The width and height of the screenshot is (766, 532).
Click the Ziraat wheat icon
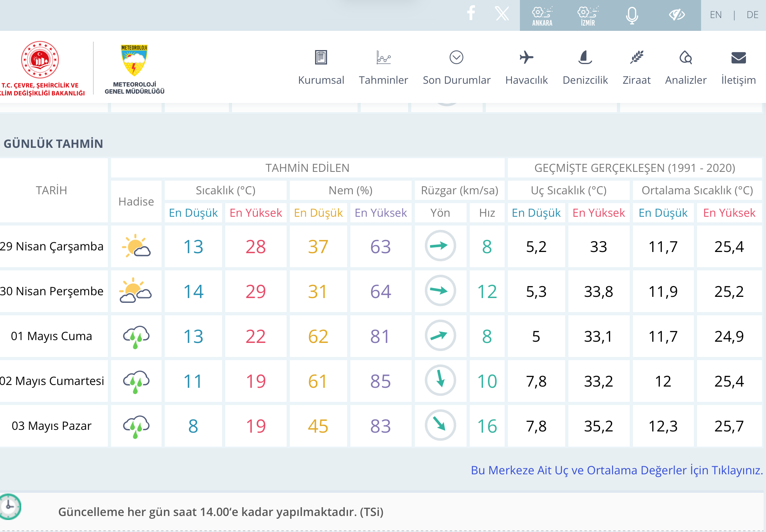(x=637, y=58)
